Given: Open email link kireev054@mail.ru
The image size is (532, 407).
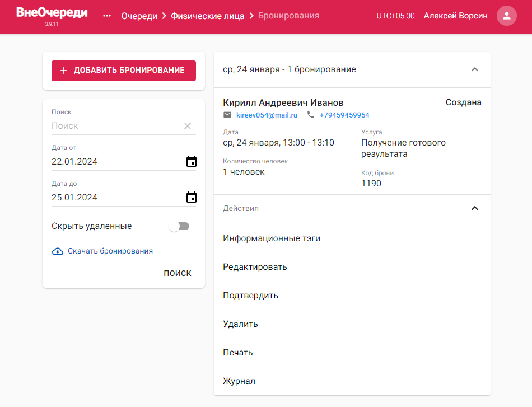Looking at the screenshot, I should (x=267, y=115).
